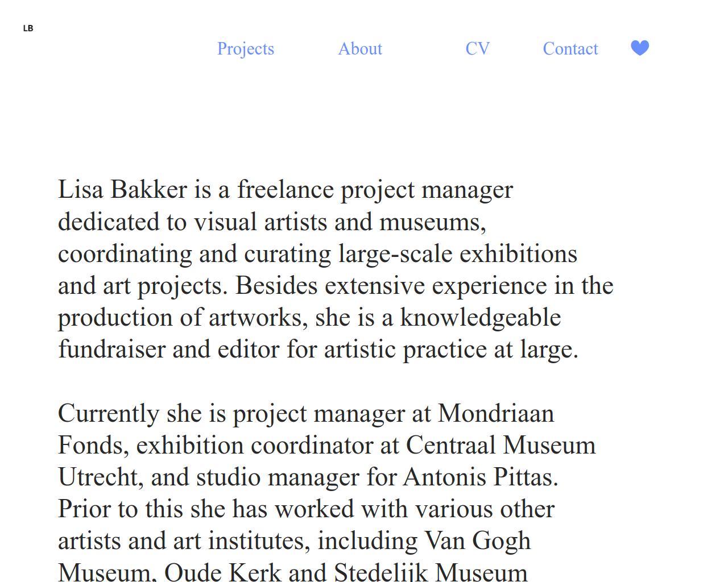The image size is (728, 582).
Task: Click the Stedelijk Museum text
Action: (x=431, y=571)
